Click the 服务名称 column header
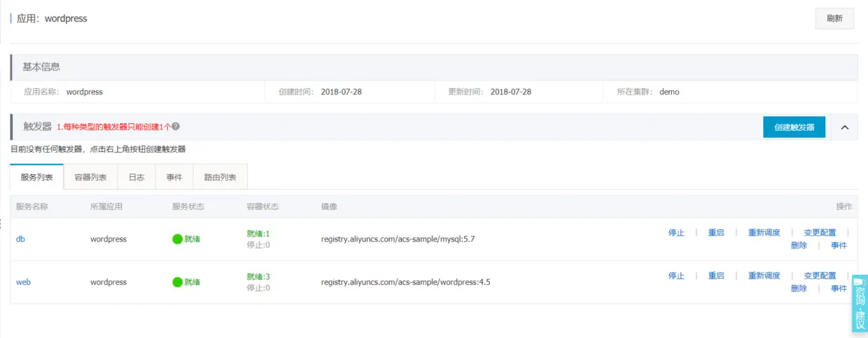 click(31, 206)
